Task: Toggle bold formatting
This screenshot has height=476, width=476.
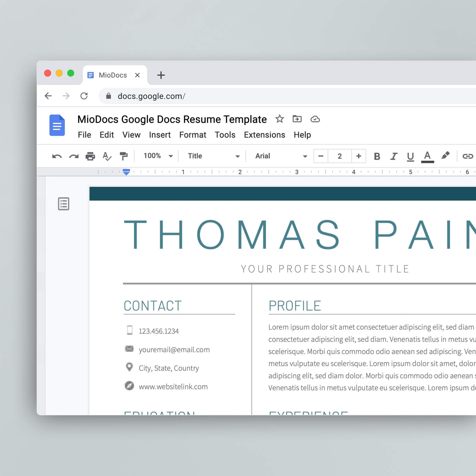Action: point(377,156)
